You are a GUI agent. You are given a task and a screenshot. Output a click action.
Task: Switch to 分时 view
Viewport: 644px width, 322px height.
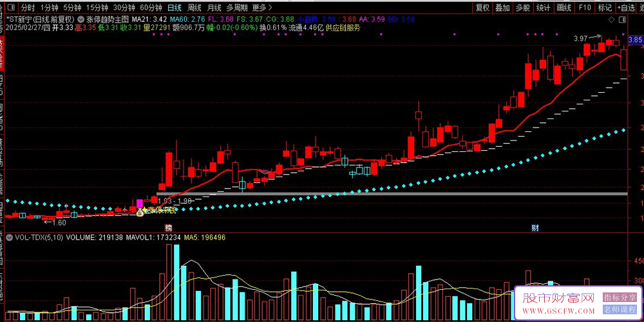28,7
